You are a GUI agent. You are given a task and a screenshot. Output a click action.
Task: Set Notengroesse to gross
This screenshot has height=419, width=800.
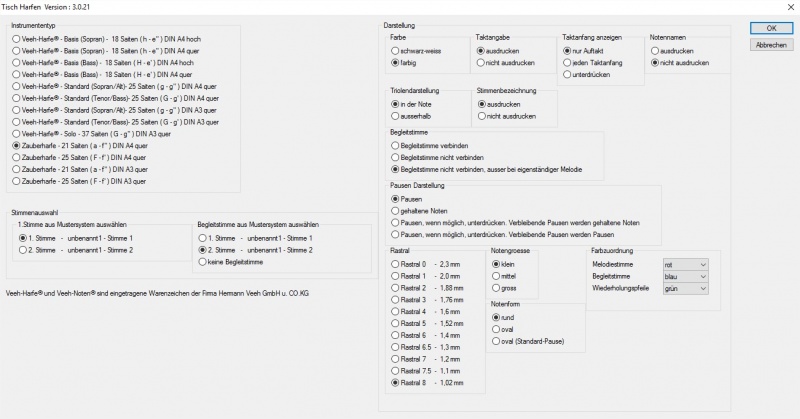(496, 288)
